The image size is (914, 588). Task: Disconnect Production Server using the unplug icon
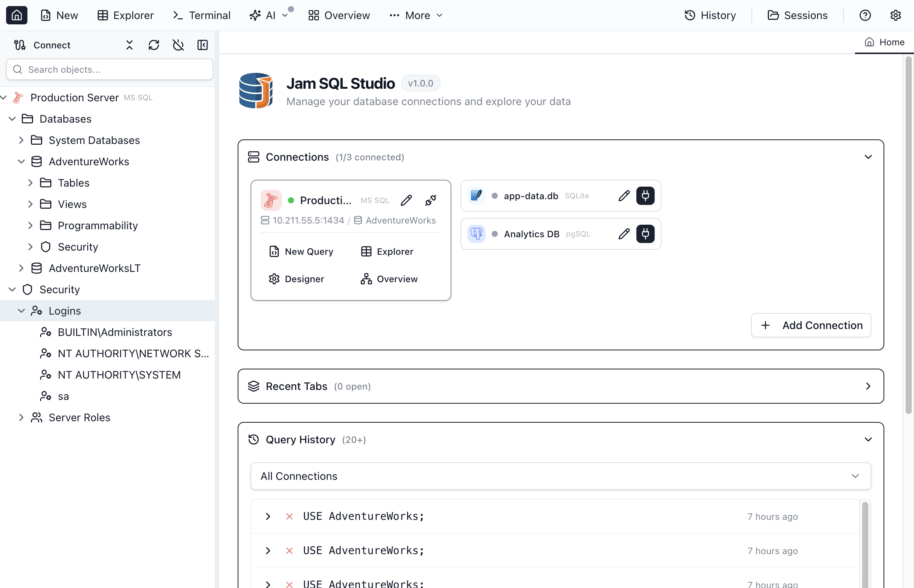pyautogui.click(x=431, y=200)
